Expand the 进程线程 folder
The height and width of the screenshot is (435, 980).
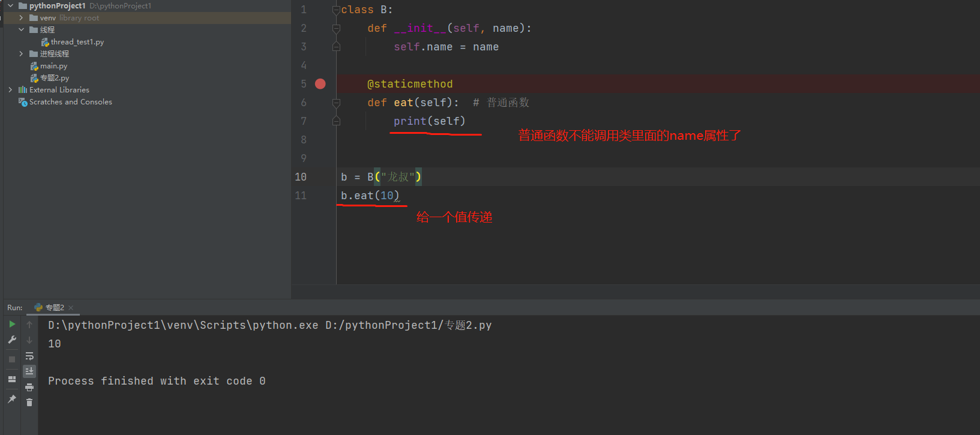click(x=21, y=54)
